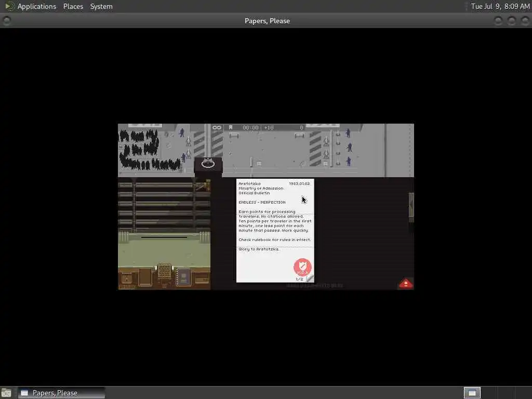
Task: Click the show desktop icon in bottom panel
Action: click(x=6, y=393)
